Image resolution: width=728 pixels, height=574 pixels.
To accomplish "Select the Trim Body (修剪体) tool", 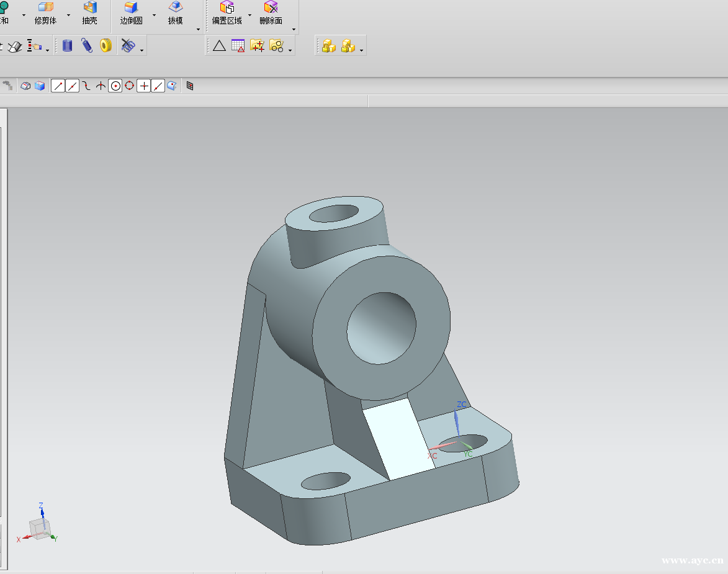I will pos(45,13).
